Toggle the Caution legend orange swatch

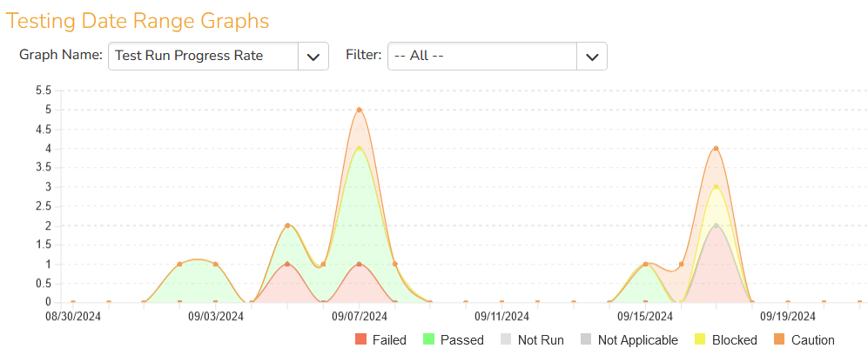coord(779,339)
